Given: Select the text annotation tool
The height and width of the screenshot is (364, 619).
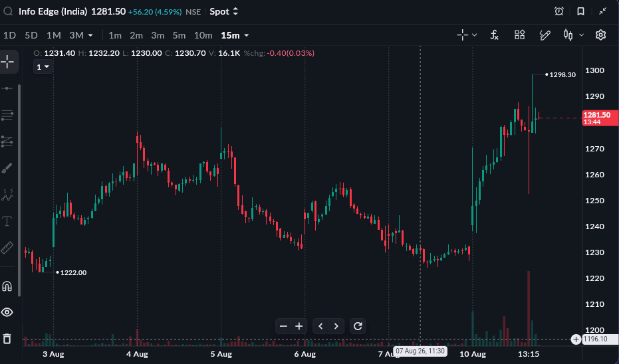Looking at the screenshot, I should point(7,221).
